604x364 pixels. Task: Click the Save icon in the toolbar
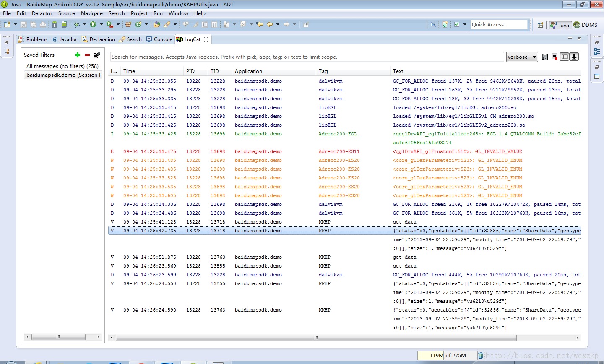[x=23, y=25]
